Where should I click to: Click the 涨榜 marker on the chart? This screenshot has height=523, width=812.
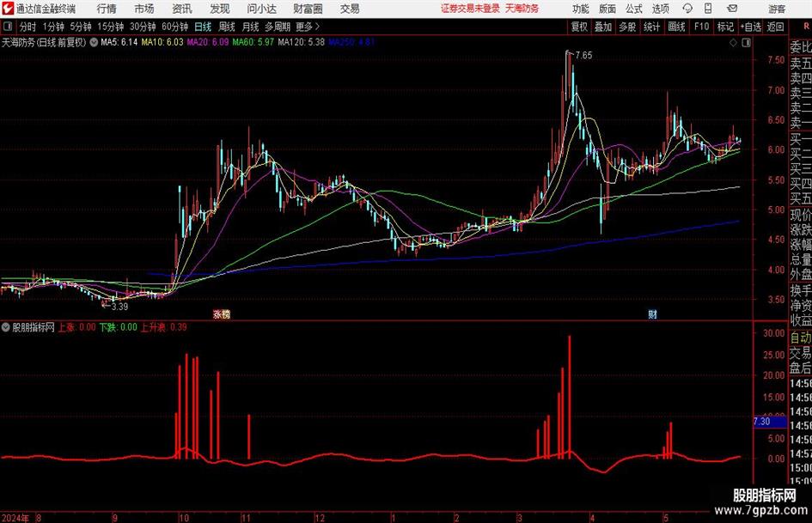222,313
